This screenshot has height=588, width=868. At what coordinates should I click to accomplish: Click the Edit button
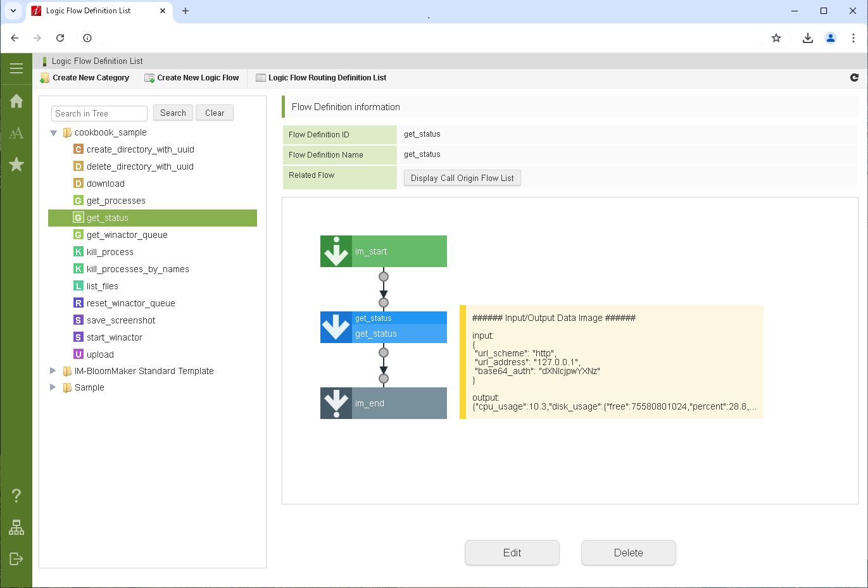[x=512, y=553]
